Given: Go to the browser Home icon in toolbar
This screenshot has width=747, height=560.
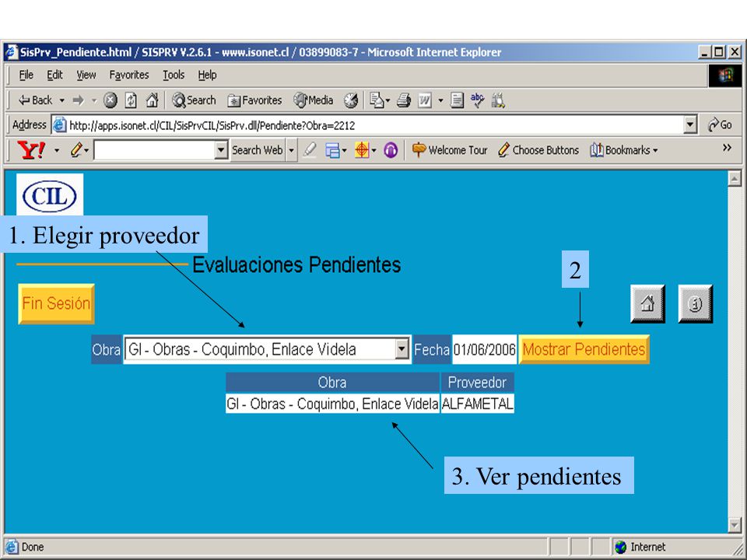Looking at the screenshot, I should [152, 100].
